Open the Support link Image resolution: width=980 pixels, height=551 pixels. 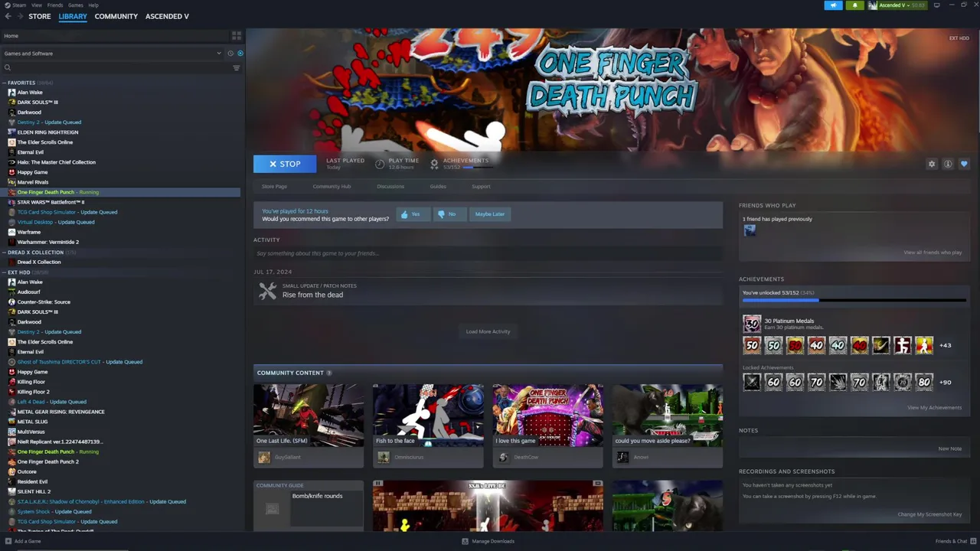click(x=481, y=187)
